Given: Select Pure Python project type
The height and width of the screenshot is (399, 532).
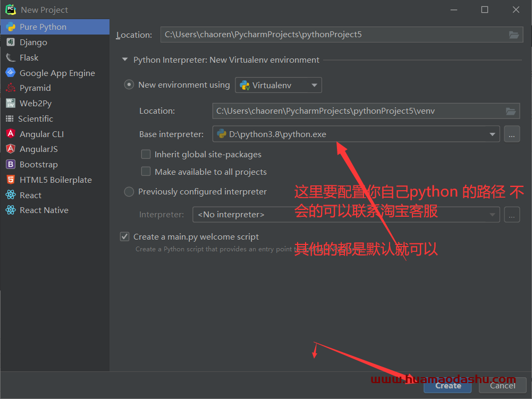Looking at the screenshot, I should [x=55, y=27].
